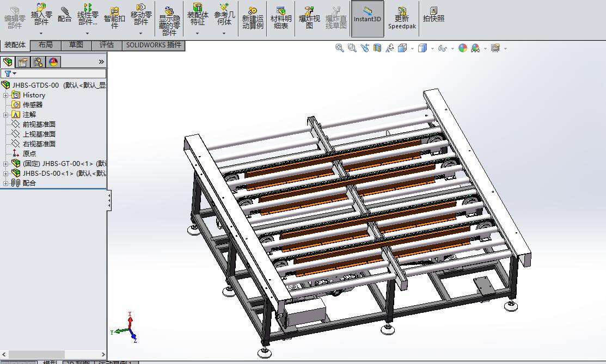The height and width of the screenshot is (364, 606).
Task: Expand the 注解 annotations node
Action: (5, 115)
